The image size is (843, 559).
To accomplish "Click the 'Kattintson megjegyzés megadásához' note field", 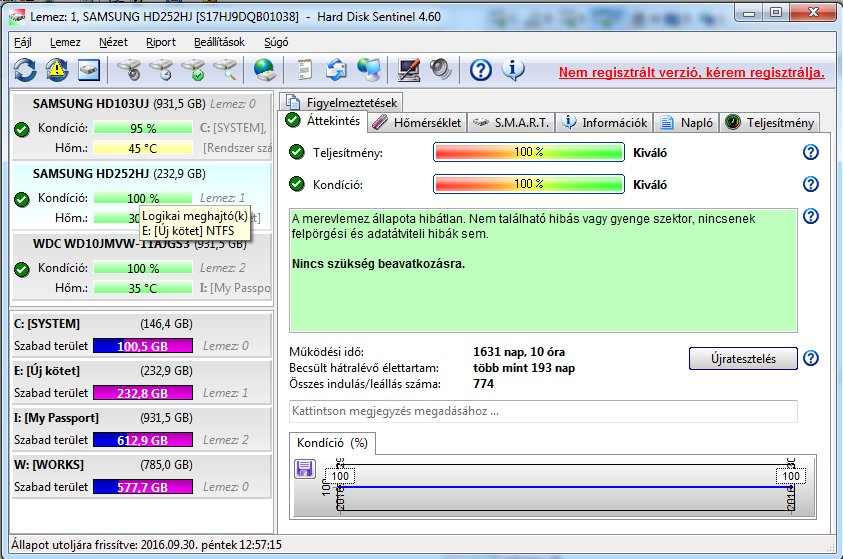I will click(x=543, y=411).
